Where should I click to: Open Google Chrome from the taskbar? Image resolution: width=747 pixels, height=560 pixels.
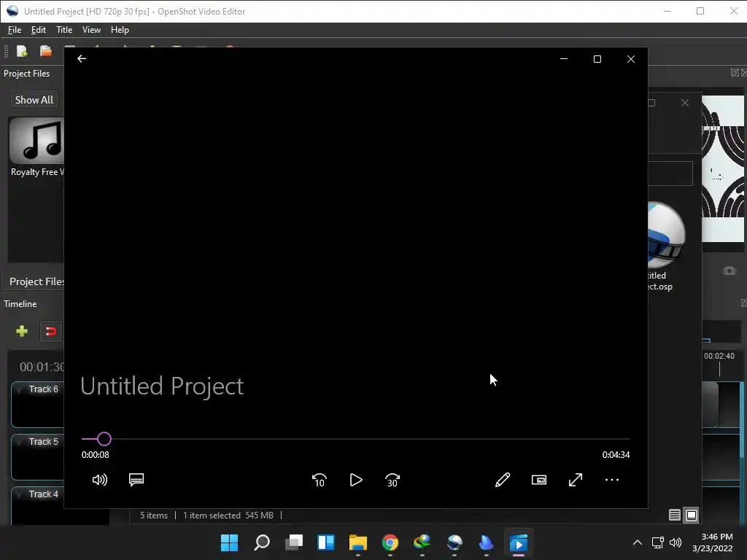point(390,542)
